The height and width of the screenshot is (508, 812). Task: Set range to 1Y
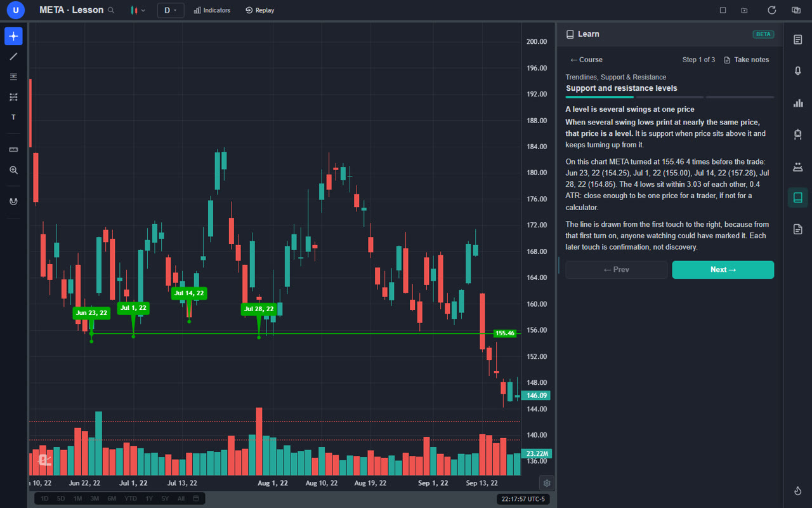pos(149,498)
